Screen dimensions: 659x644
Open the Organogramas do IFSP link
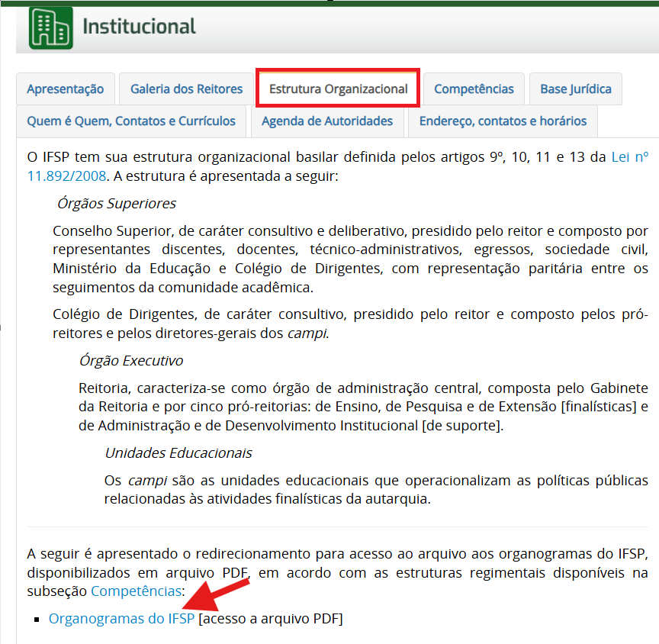121,618
